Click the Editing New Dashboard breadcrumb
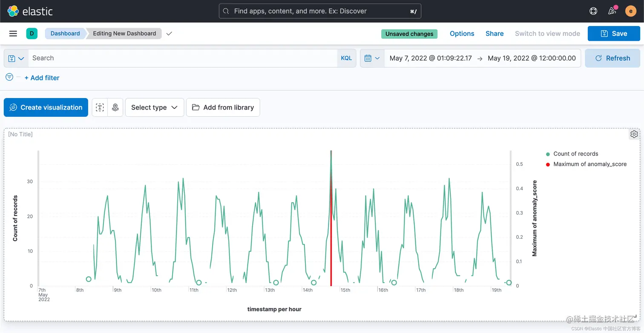Screen dimensions: 644x333 pos(124,33)
